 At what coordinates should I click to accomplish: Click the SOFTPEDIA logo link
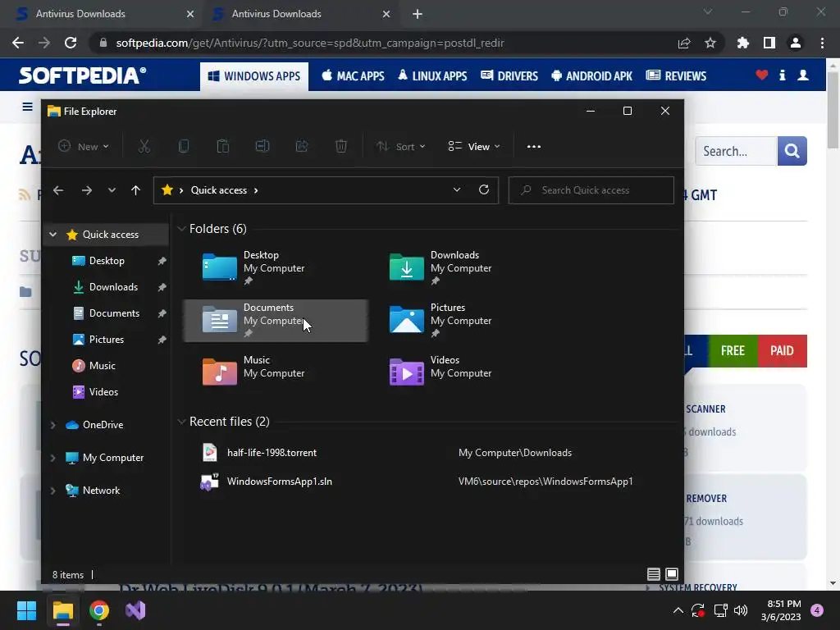point(82,75)
